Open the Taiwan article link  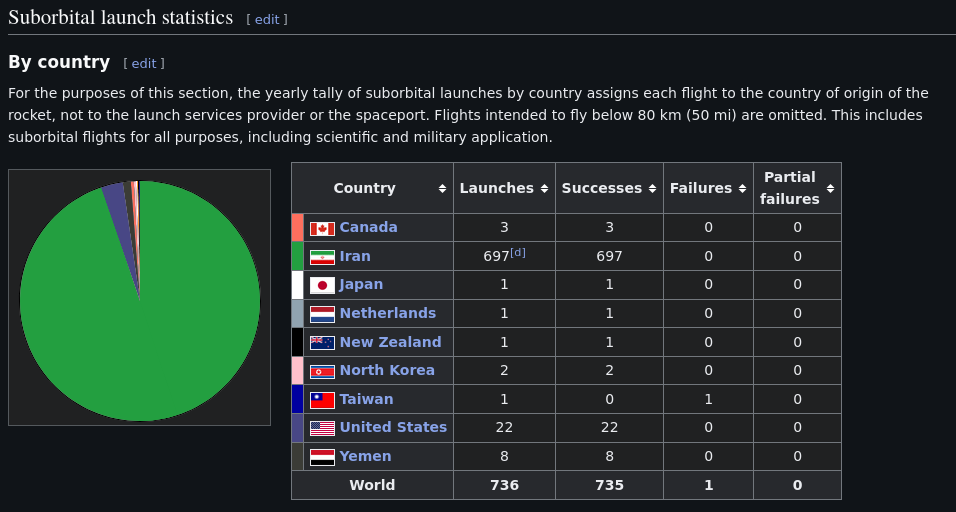(366, 399)
